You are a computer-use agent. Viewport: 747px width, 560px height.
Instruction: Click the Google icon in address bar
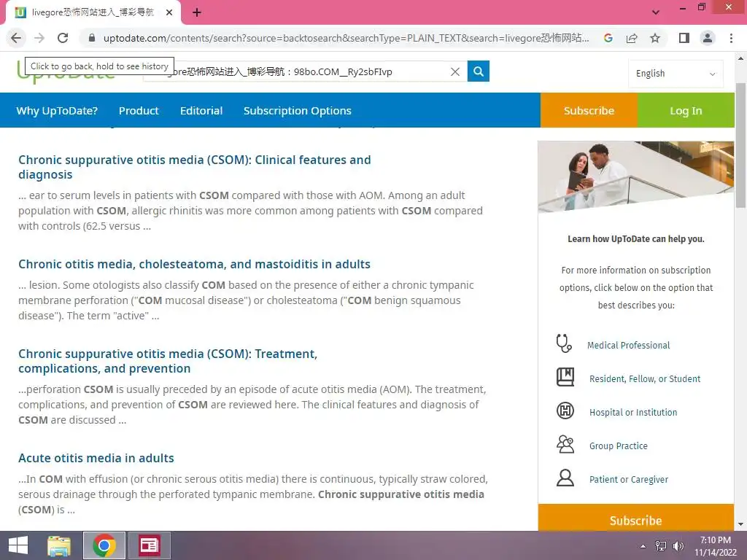(x=608, y=38)
